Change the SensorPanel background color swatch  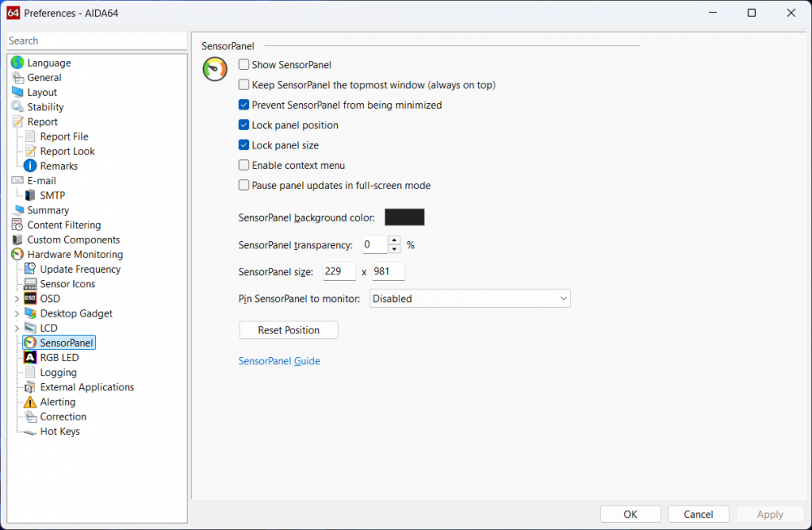click(404, 217)
